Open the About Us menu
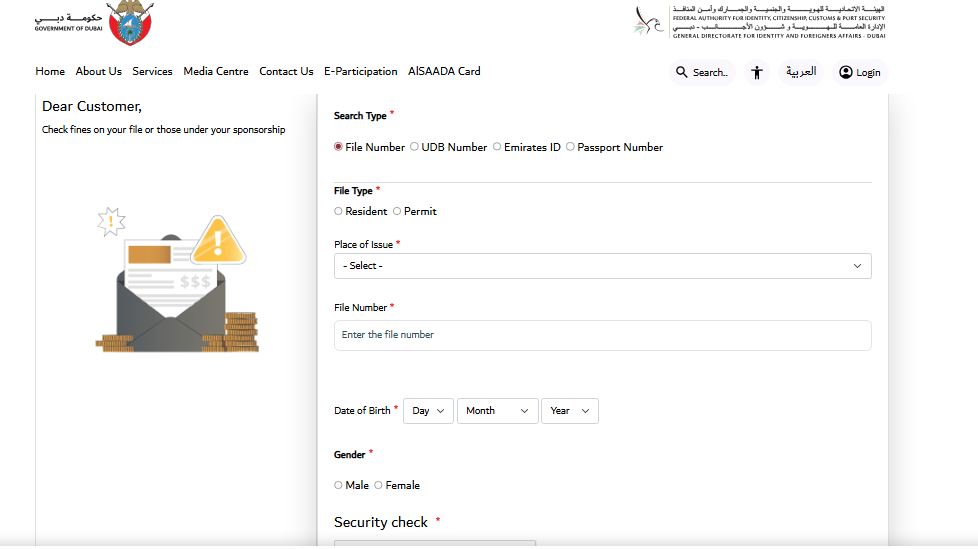 (x=99, y=71)
